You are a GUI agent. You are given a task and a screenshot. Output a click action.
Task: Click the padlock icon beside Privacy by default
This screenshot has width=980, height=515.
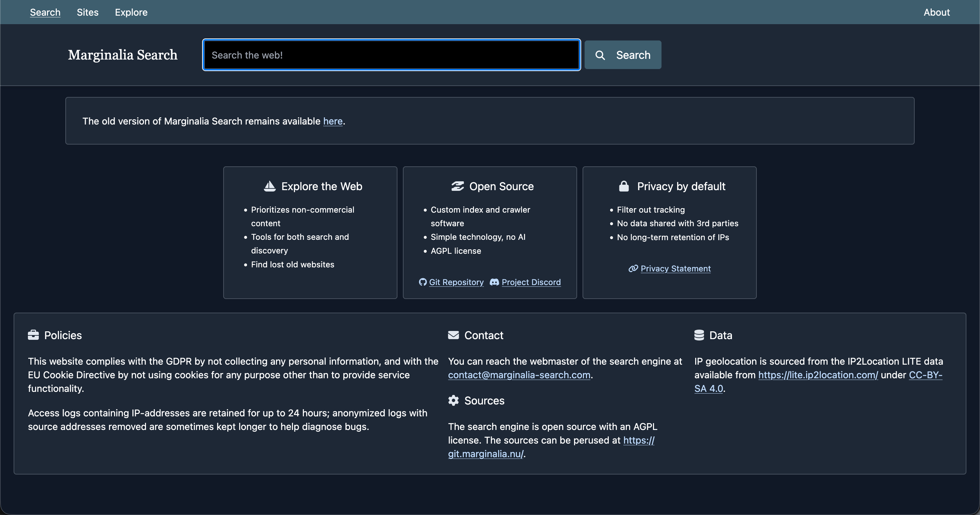(624, 186)
